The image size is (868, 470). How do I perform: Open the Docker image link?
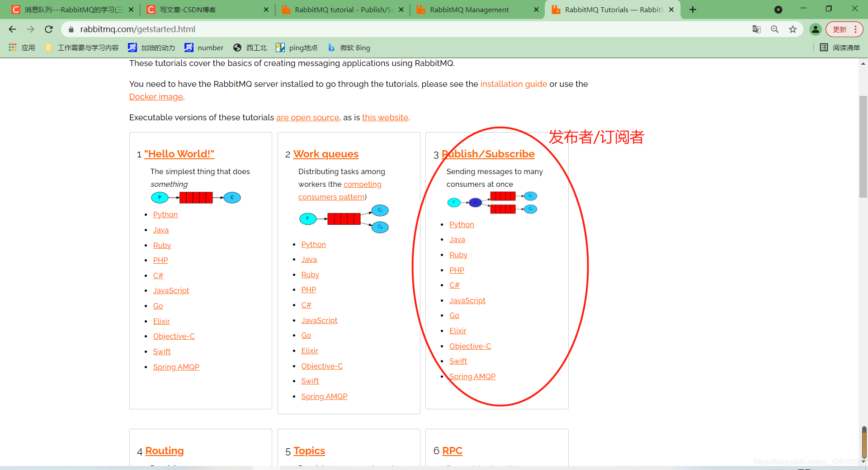point(156,97)
